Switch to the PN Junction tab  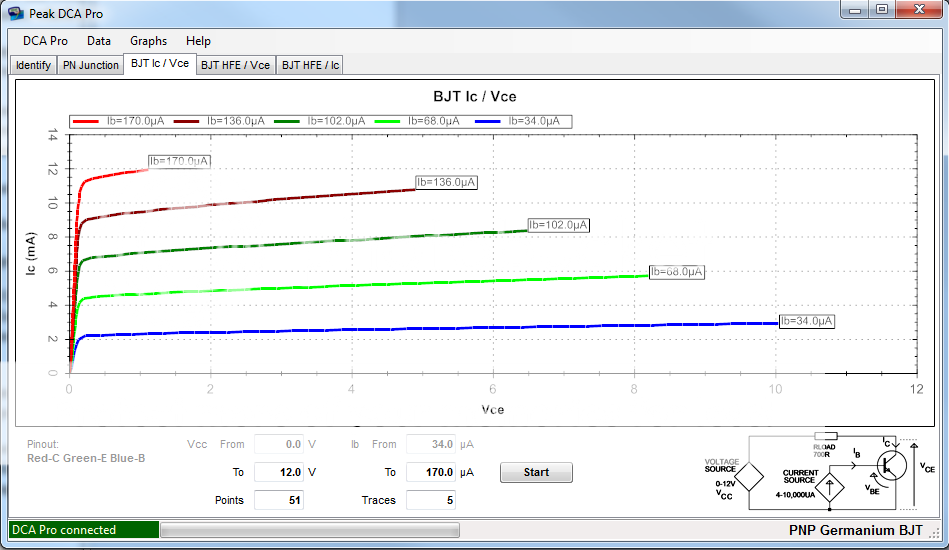[x=91, y=65]
